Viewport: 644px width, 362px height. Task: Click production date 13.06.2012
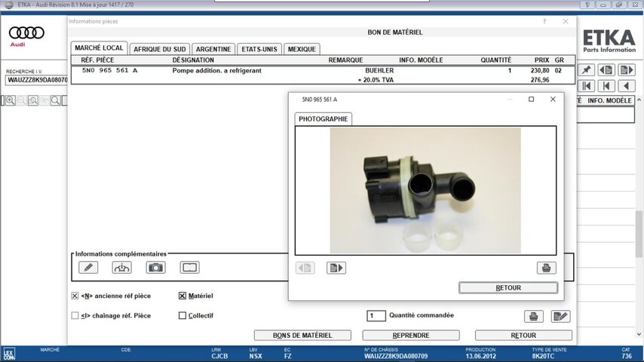tap(481, 356)
